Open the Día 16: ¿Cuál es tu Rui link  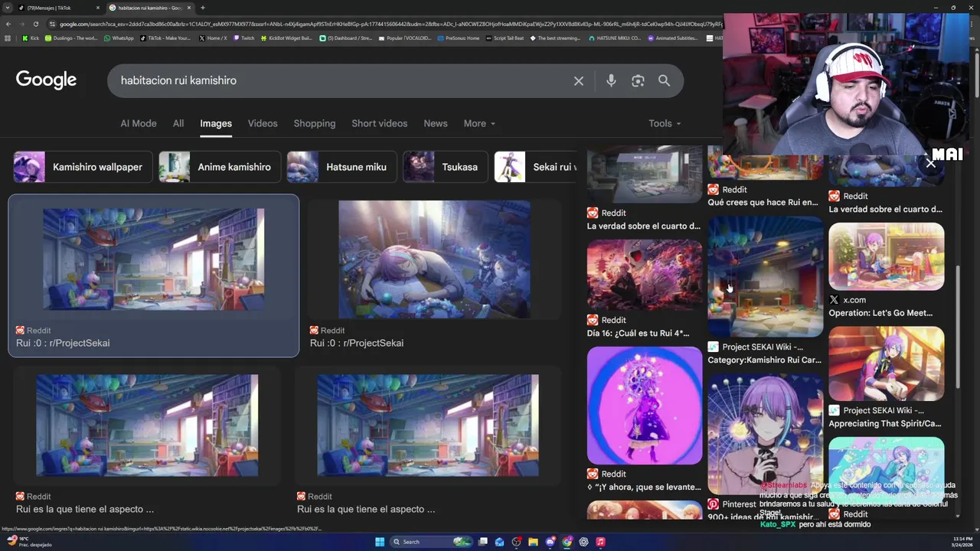(638, 333)
